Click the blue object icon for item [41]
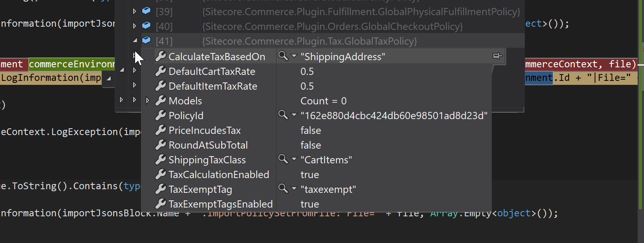 tap(146, 40)
